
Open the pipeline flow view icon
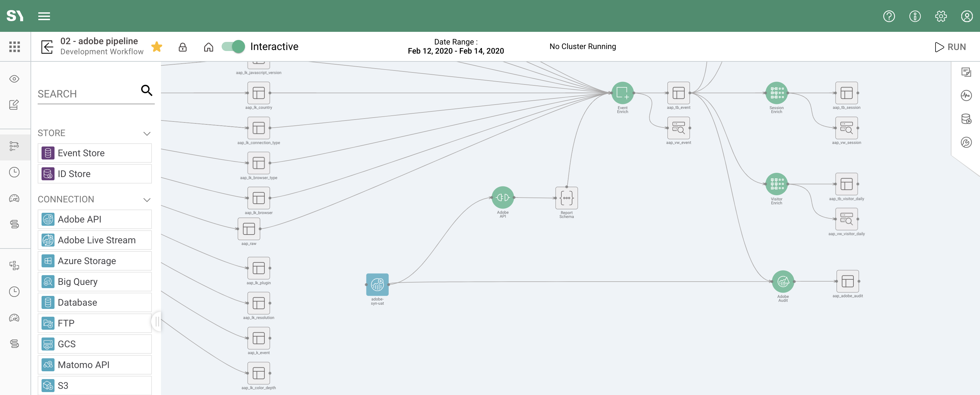[x=14, y=147]
